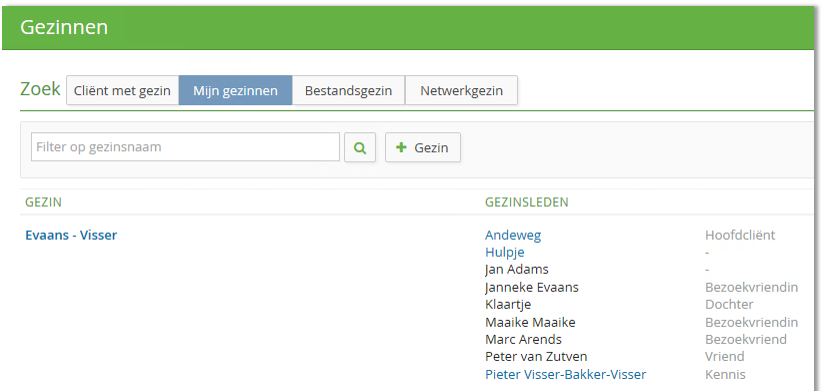
Task: Click the Vriend role label
Action: pyautogui.click(x=725, y=357)
